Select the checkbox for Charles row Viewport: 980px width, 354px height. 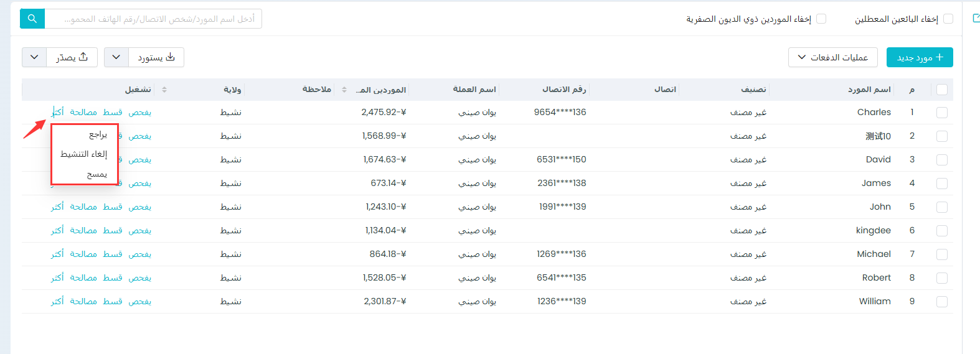[941, 113]
